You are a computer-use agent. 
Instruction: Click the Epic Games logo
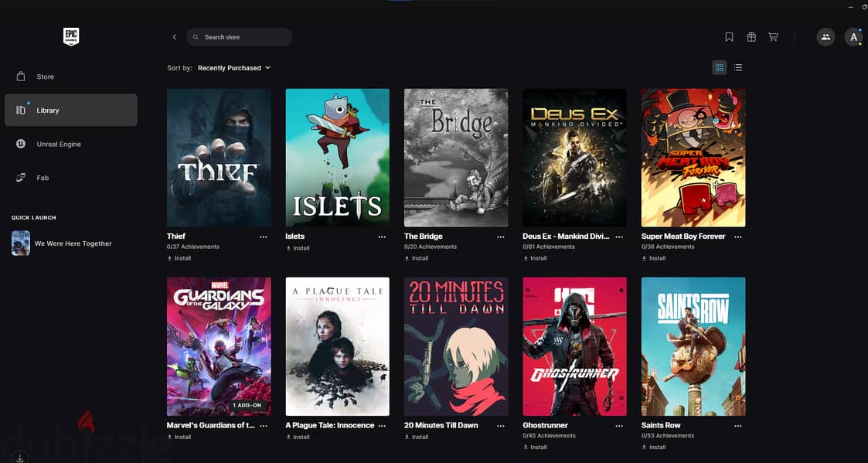(x=71, y=36)
